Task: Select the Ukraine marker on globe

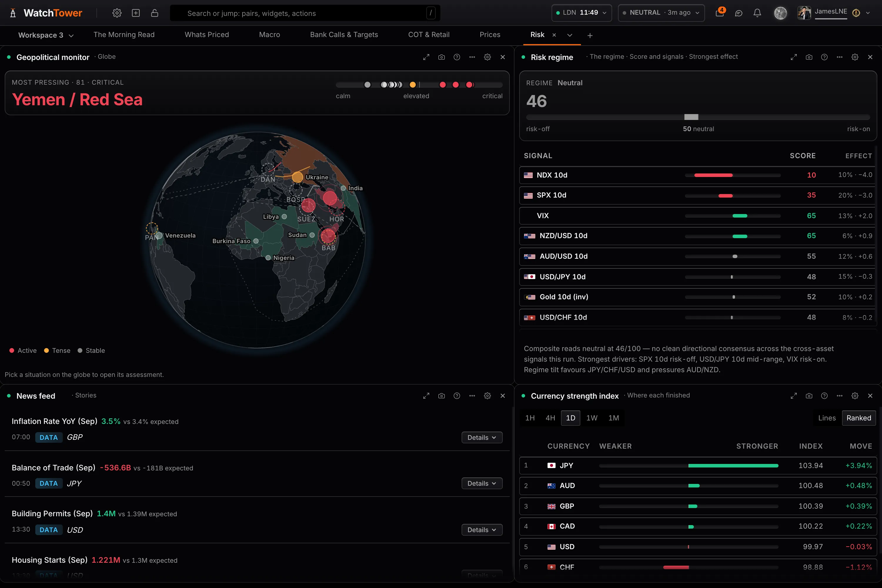Action: pos(297,177)
